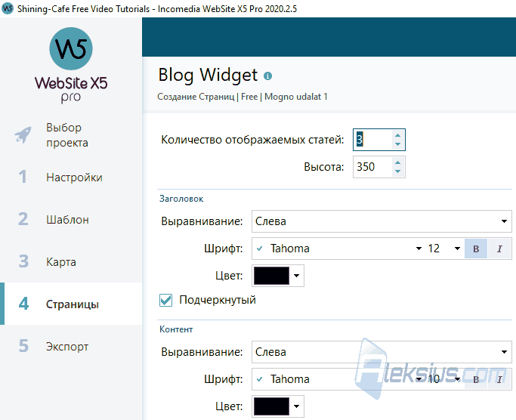Toggle bold for the Заголовок font
Image resolution: width=516 pixels, height=420 pixels.
[x=476, y=249]
